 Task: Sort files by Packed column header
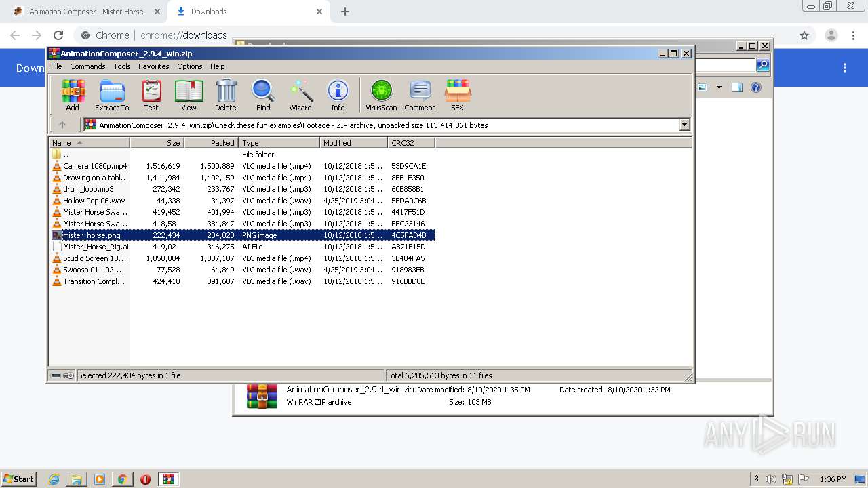coord(211,143)
